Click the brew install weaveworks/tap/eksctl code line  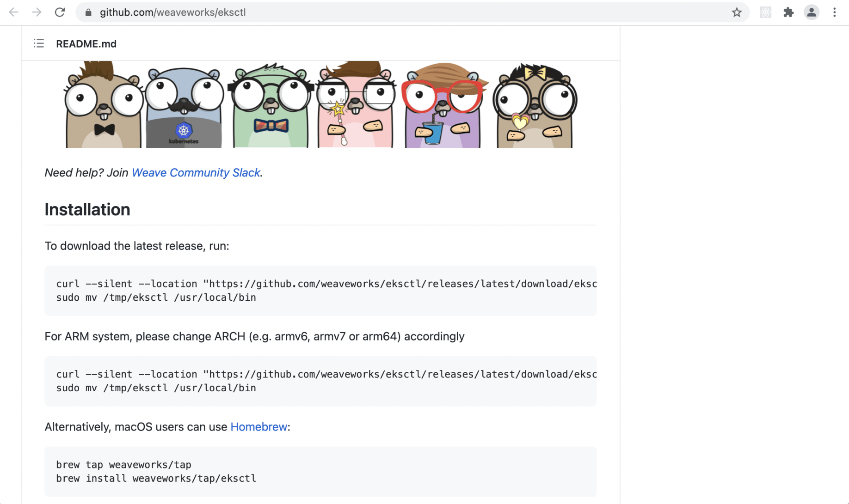coord(156,479)
